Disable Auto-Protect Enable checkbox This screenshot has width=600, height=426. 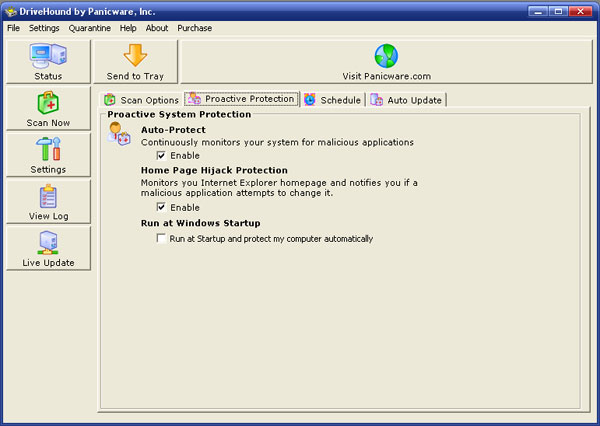coord(161,155)
